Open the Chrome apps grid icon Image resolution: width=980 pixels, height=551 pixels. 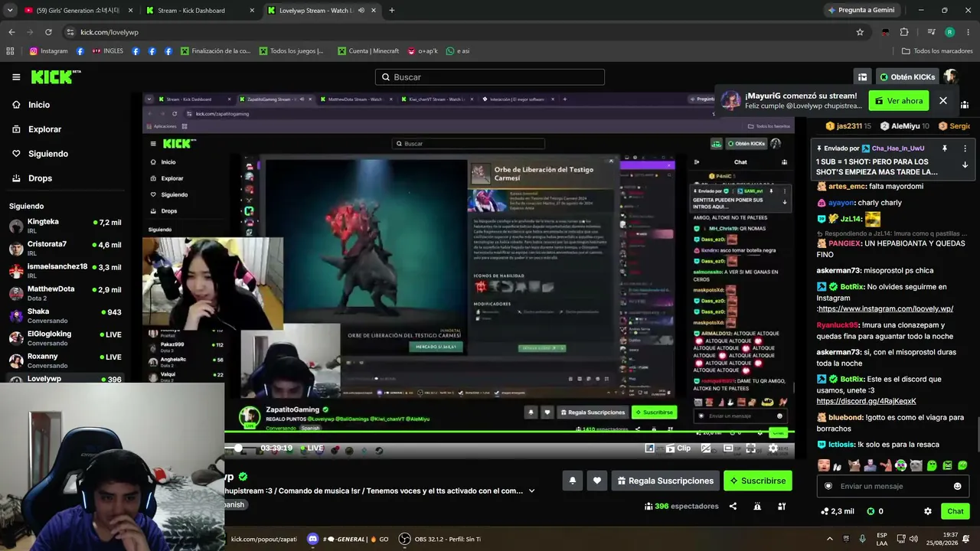[10, 51]
